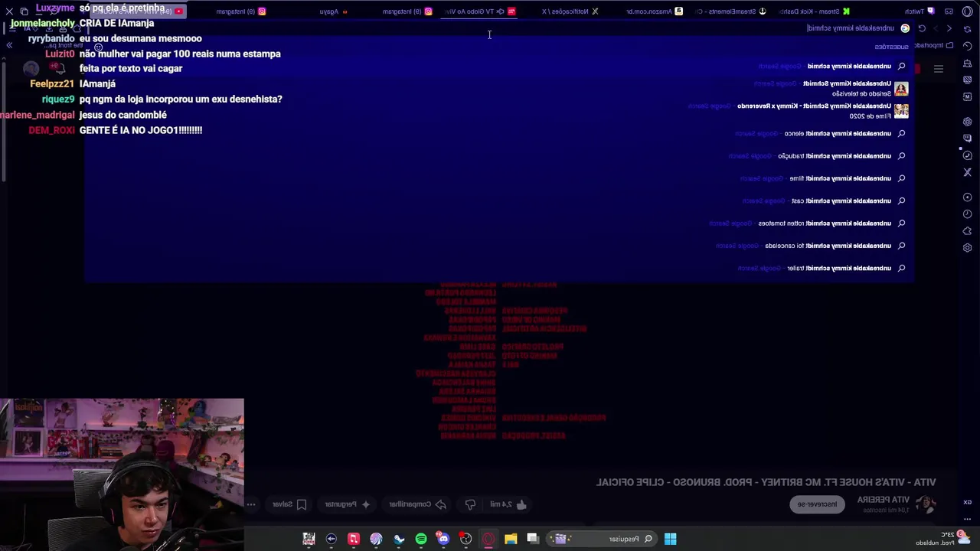Open the YouTube hamburger guide menu
This screenshot has height=551, width=980.
click(939, 69)
